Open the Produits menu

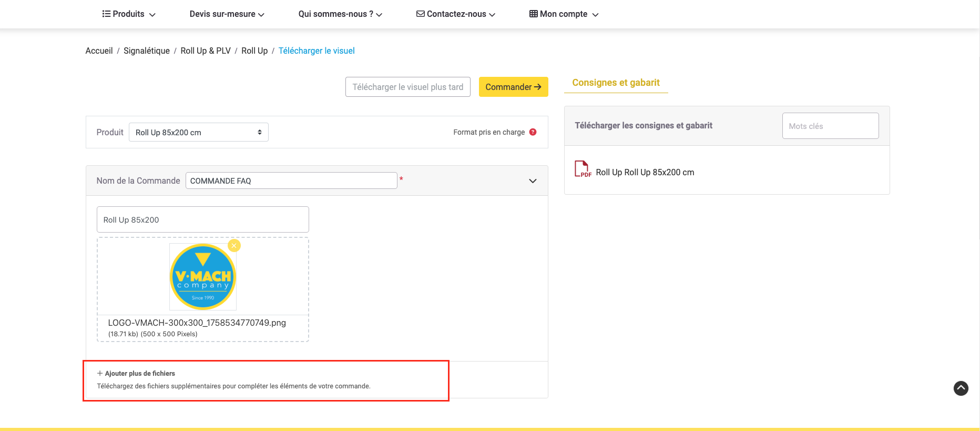pos(129,14)
